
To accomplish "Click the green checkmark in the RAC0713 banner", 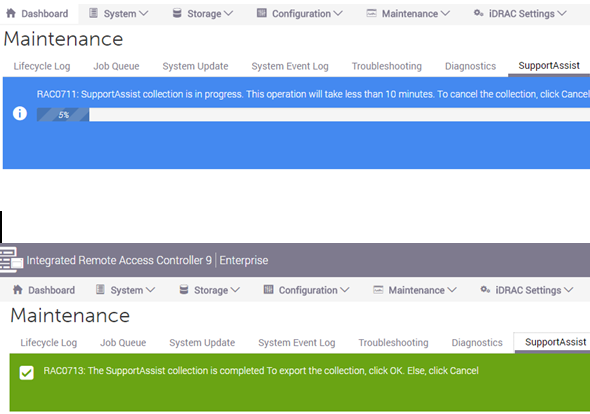I will [x=27, y=373].
